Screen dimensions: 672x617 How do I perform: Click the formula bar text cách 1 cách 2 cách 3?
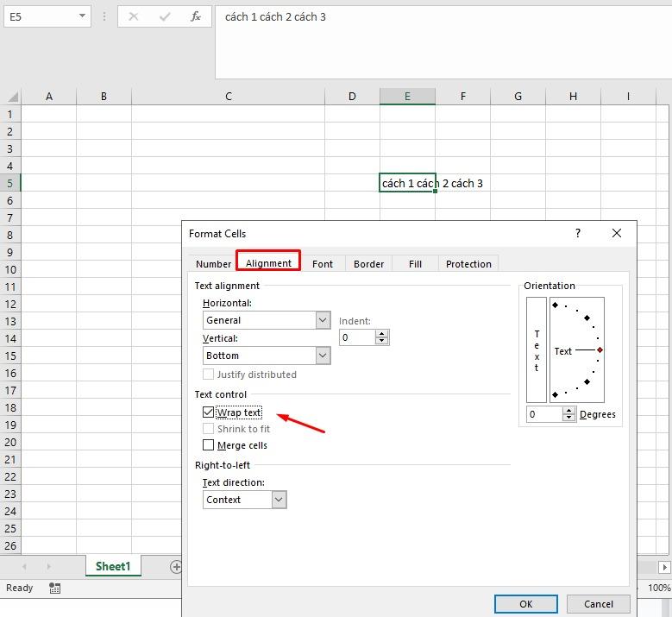pos(275,17)
